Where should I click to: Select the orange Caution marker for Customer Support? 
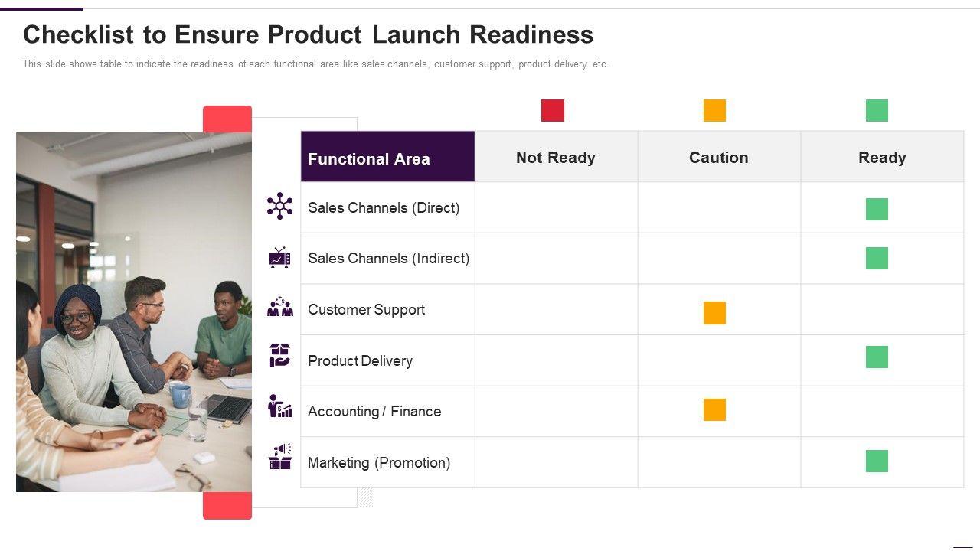tap(714, 312)
